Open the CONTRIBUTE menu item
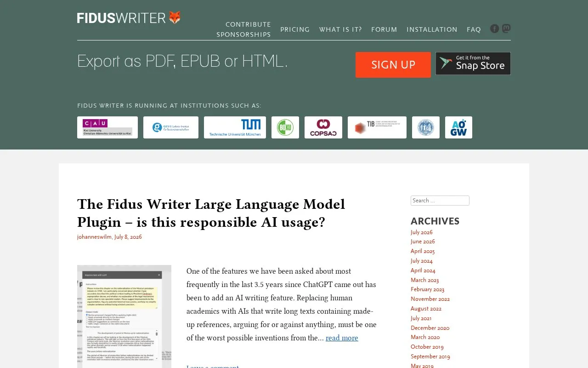 tap(248, 24)
